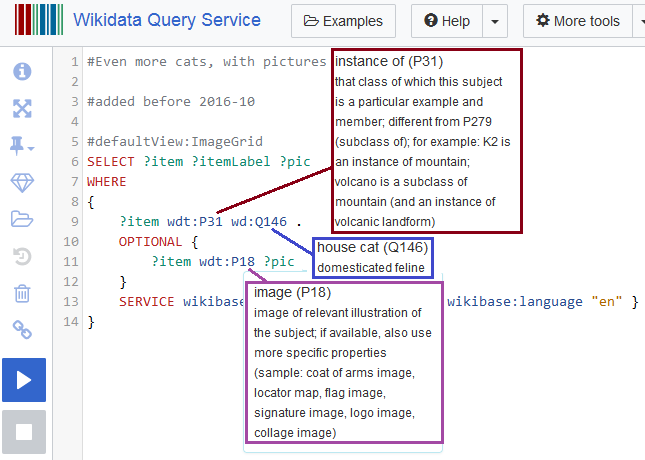Click comment '#added before 2016-10'
Viewport: 645px width, 460px height.
(171, 102)
